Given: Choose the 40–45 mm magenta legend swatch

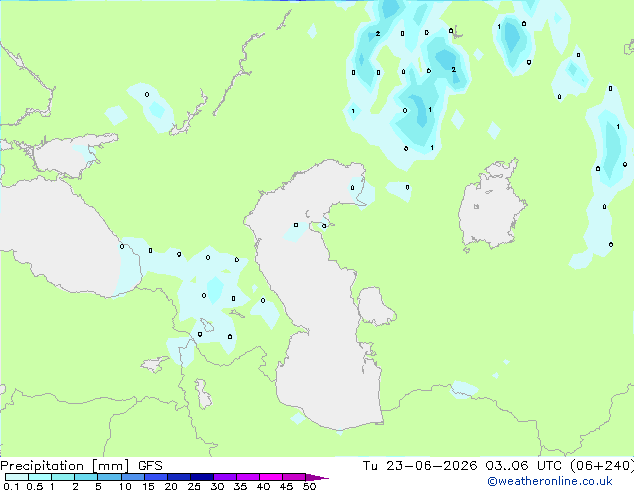Looking at the screenshot, I should coord(271,477).
